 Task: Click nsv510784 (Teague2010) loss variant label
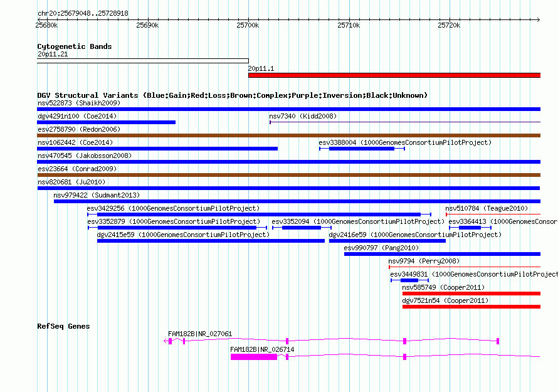point(487,208)
